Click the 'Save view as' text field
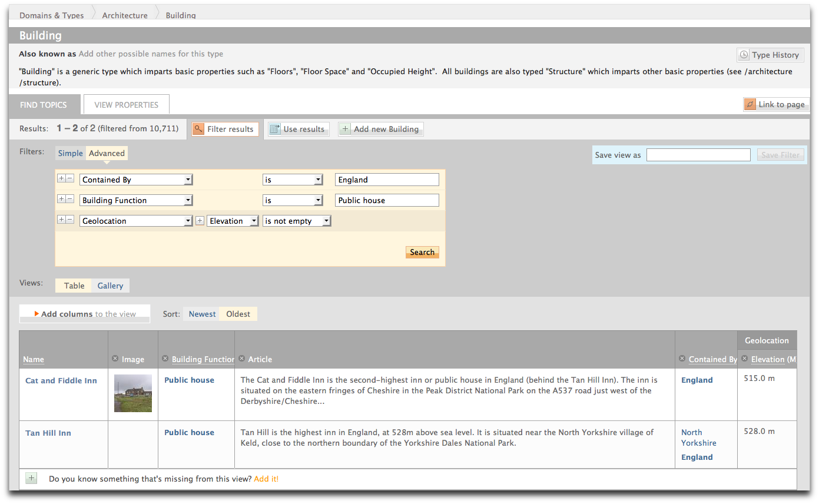The image size is (819, 504). [x=698, y=155]
